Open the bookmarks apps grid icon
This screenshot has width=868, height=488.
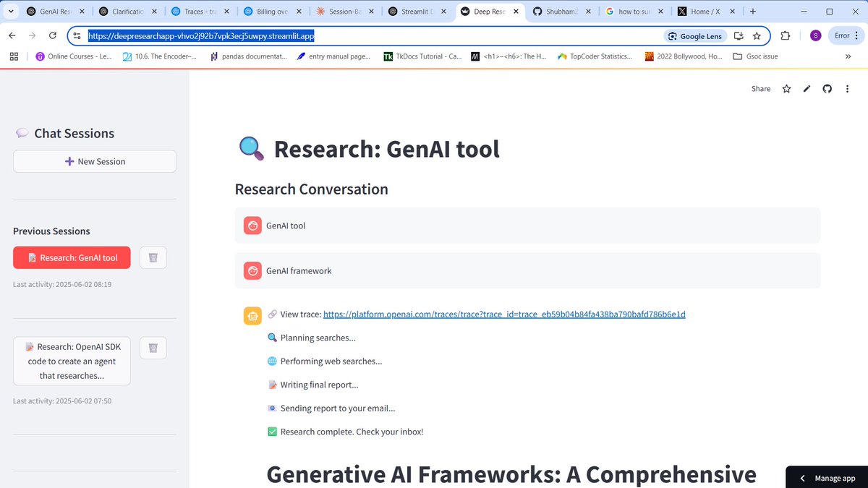tap(13, 56)
